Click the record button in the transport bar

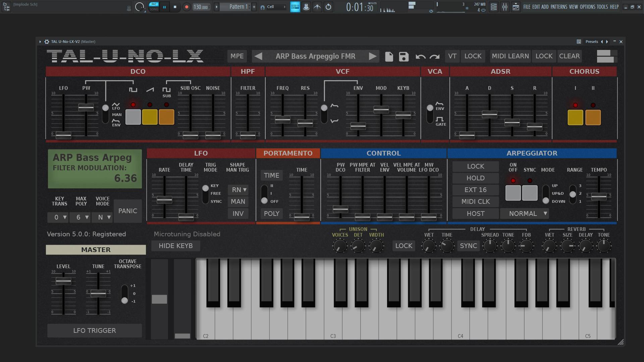pyautogui.click(x=186, y=7)
